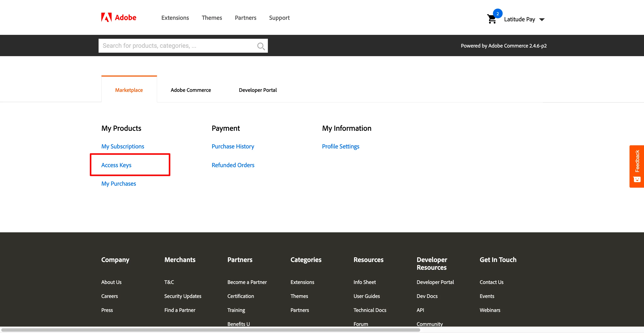The width and height of the screenshot is (644, 333).
Task: Click the Community footer link
Action: point(429,324)
